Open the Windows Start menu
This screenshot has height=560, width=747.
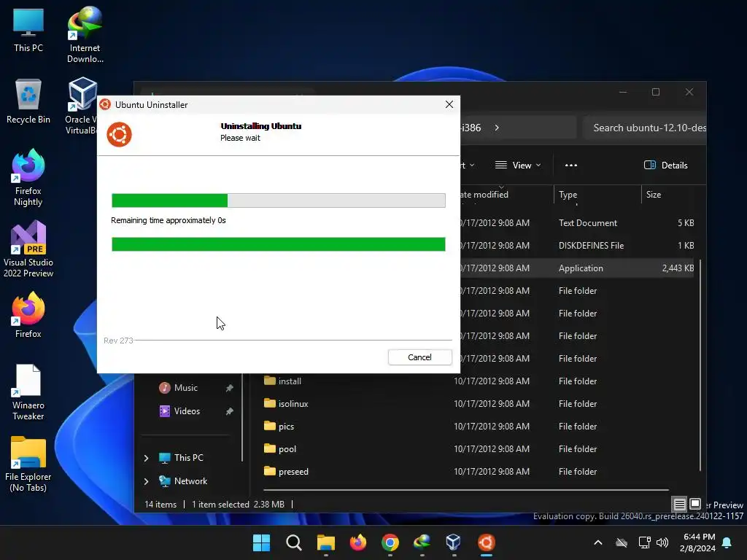point(261,542)
